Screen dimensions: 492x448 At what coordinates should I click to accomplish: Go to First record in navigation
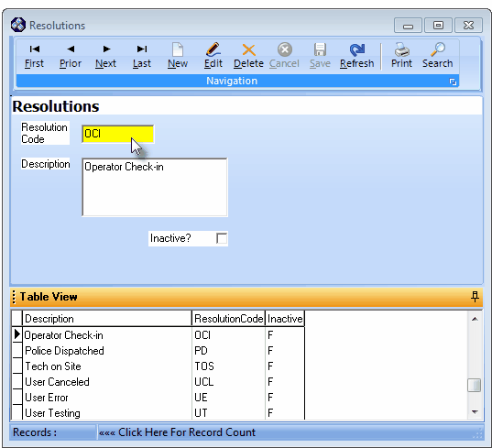(x=34, y=56)
